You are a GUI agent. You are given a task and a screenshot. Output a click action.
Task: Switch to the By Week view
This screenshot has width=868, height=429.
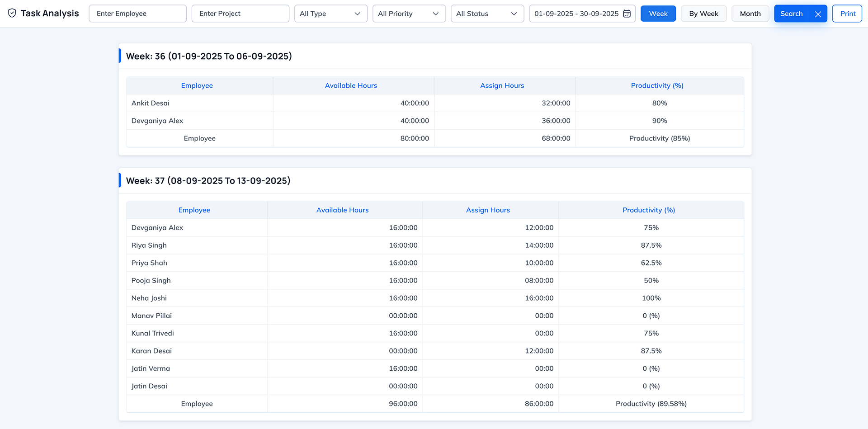point(703,14)
